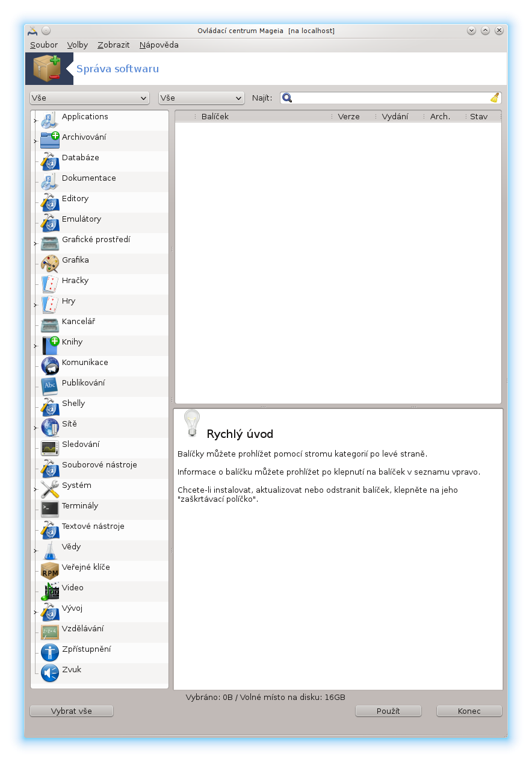Image resolution: width=532 pixels, height=762 pixels.
Task: Select the Grafika palette icon
Action: 50,264
